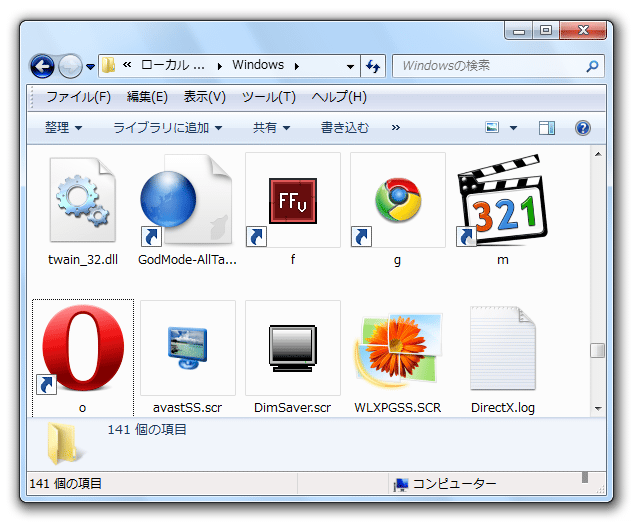The height and width of the screenshot is (526, 637).
Task: Open the Help question mark button
Action: tap(583, 128)
